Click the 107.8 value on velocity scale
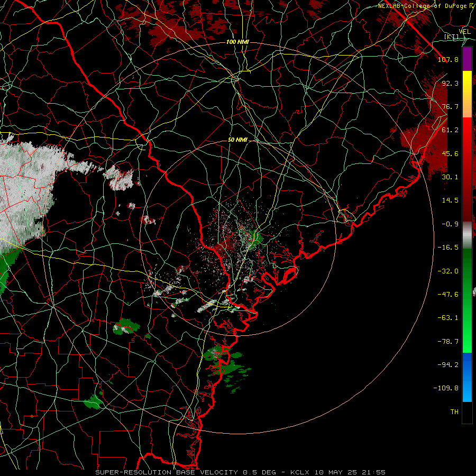 tap(448, 59)
